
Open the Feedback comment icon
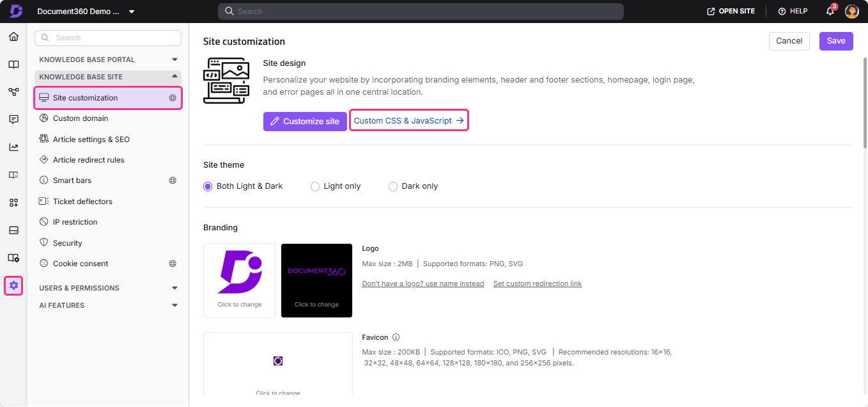[x=13, y=119]
